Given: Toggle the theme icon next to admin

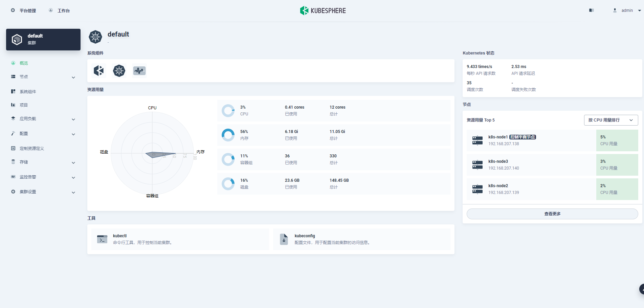Looking at the screenshot, I should click(592, 10).
